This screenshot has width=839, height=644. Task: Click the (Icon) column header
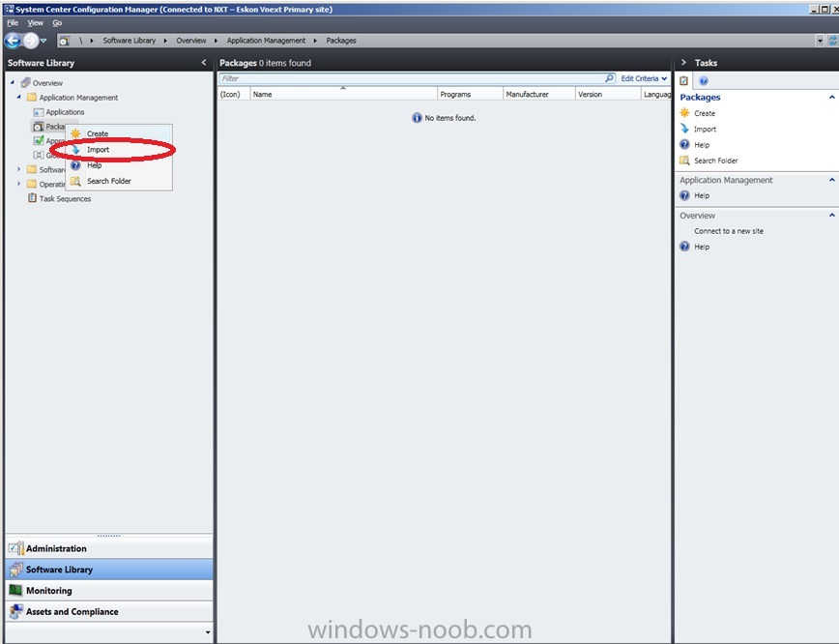[x=234, y=94]
